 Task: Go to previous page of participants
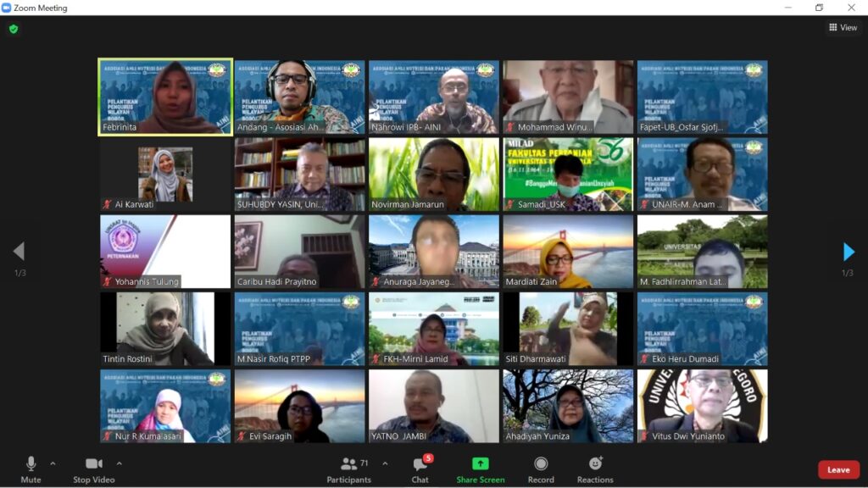pyautogui.click(x=19, y=252)
